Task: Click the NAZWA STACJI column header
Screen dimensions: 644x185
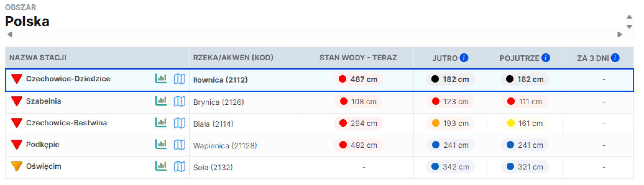Action: pos(38,58)
